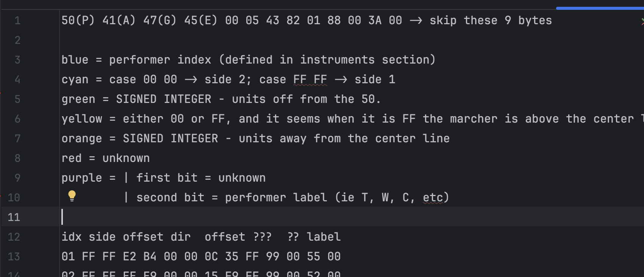
Task: Place cursor on the word "cyan"
Action: point(75,79)
